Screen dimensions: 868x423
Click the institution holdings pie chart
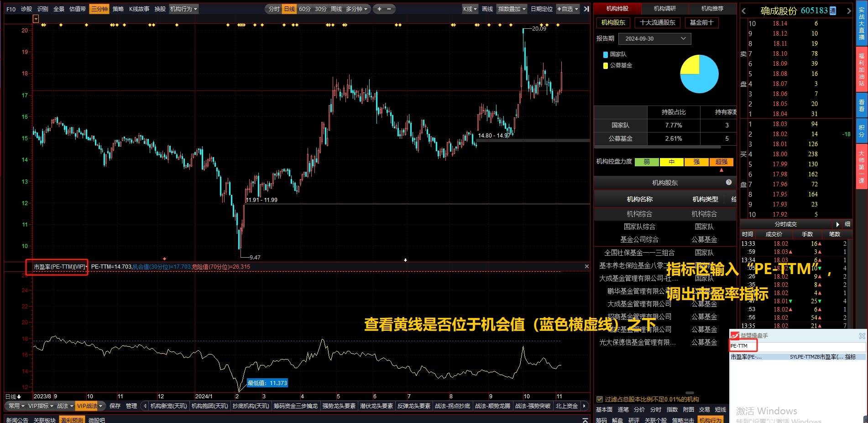point(699,74)
